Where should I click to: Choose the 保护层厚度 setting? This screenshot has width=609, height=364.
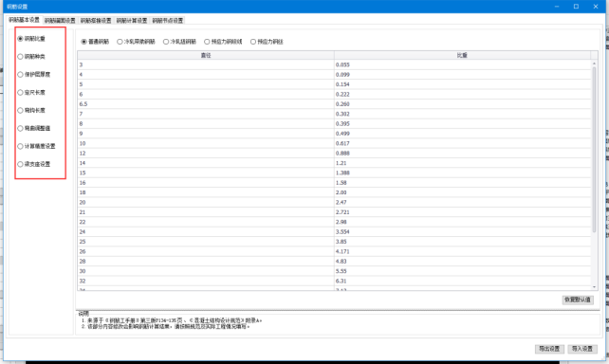pos(34,75)
